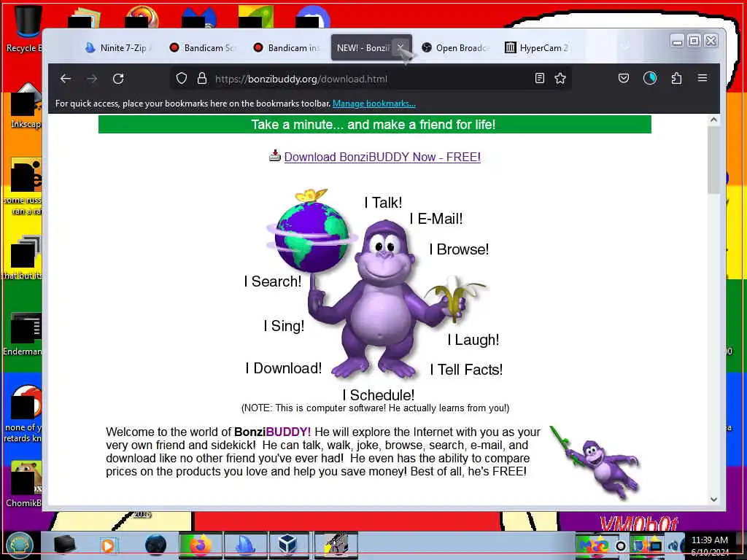The image size is (747, 560).
Task: Click the NOTE: This is computer software text
Action: pyautogui.click(x=376, y=408)
